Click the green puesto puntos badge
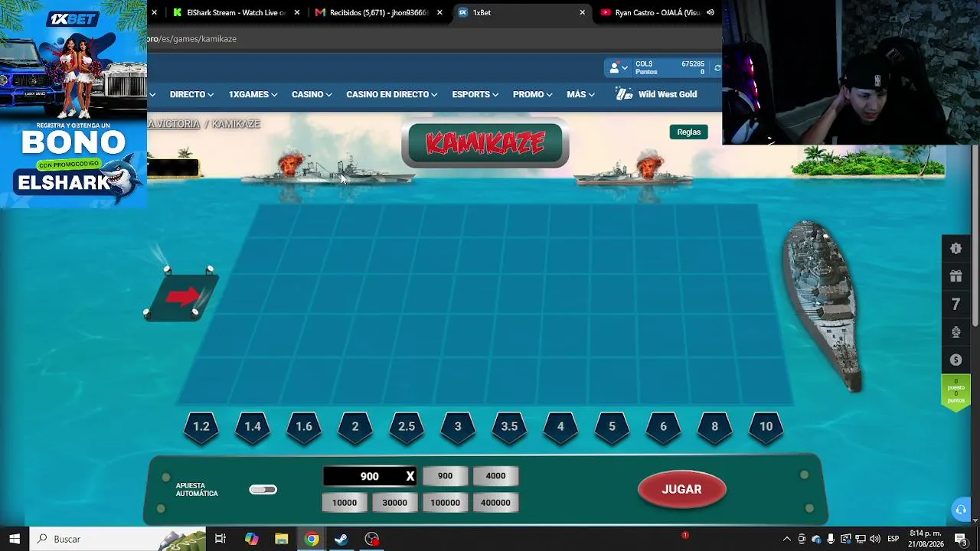980x551 pixels. [955, 391]
